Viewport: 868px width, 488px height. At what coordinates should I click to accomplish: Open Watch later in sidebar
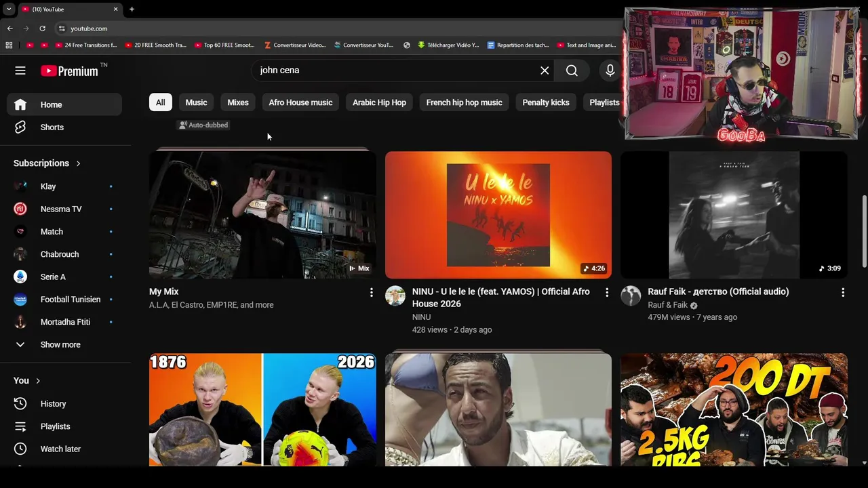pos(64,449)
